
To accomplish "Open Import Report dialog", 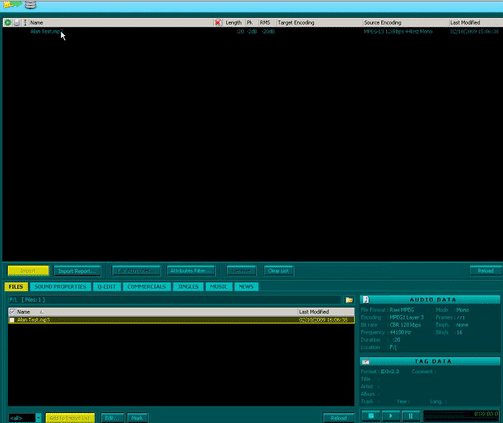I will [77, 271].
